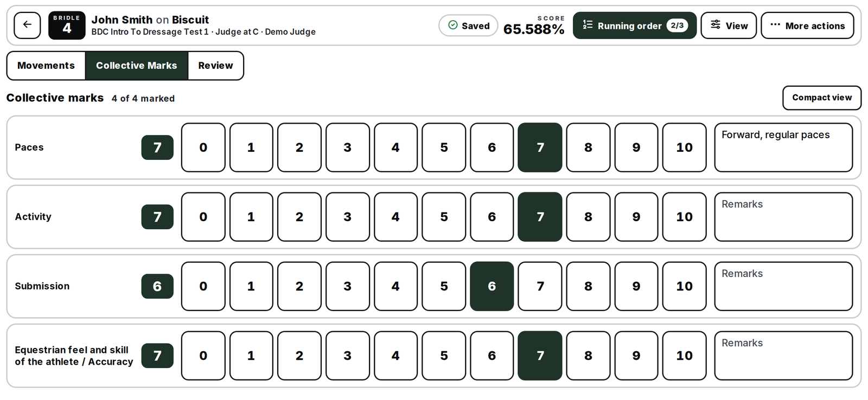Click the Activity Remarks field
868x400 pixels.
[x=783, y=217]
